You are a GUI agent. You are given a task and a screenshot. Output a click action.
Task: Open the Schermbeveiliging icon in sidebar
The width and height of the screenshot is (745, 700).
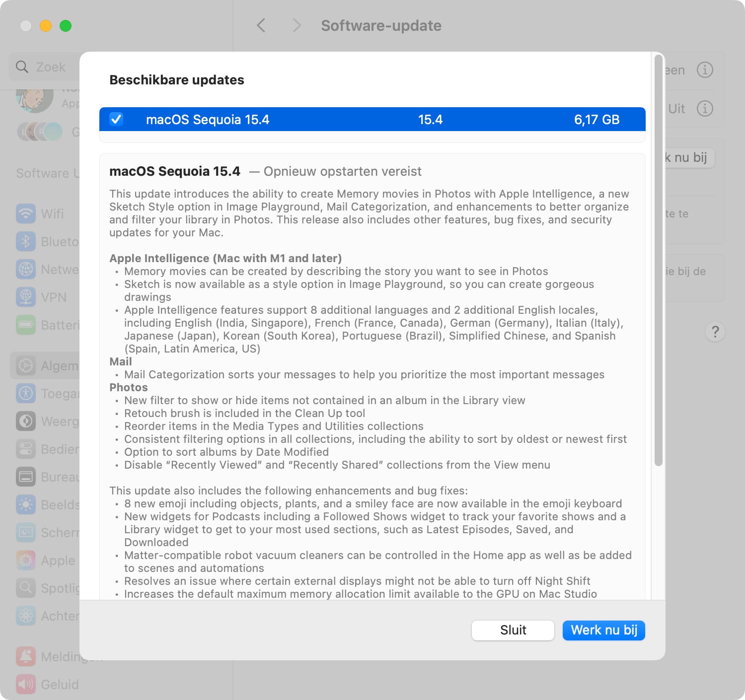pos(26,533)
